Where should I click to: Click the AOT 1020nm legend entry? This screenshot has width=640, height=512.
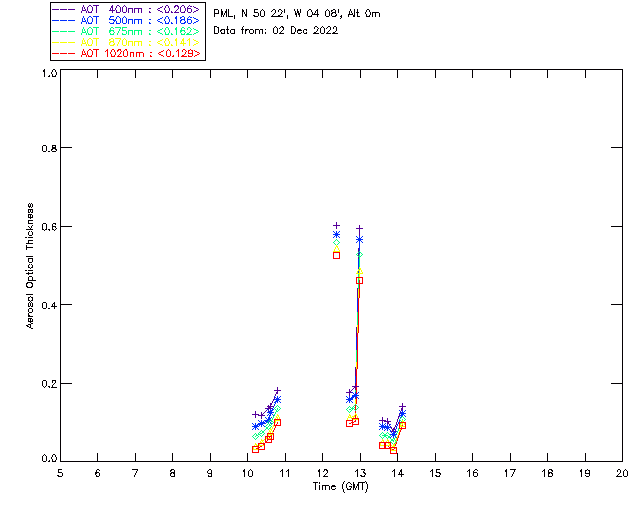(126, 53)
